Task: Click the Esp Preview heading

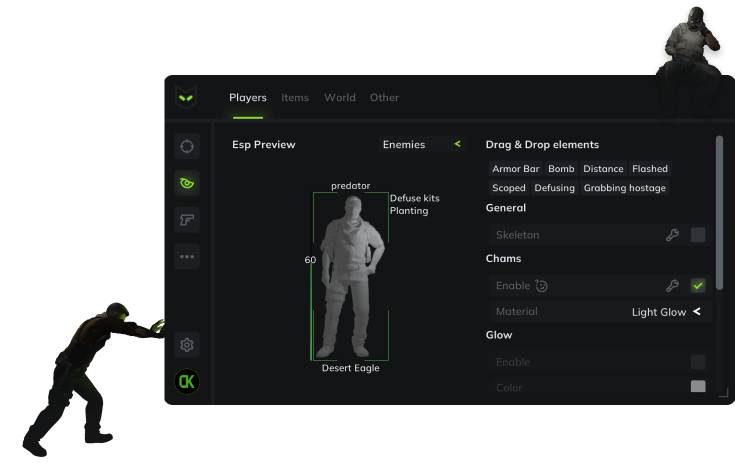Action: point(263,144)
